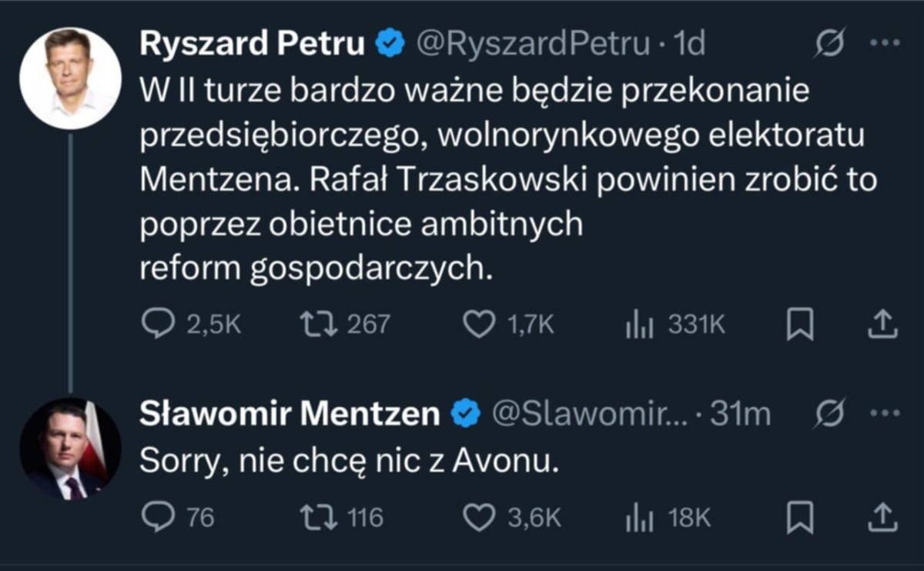924x571 pixels.
Task: Retweet Ryszard Petru's post
Action: [x=316, y=325]
